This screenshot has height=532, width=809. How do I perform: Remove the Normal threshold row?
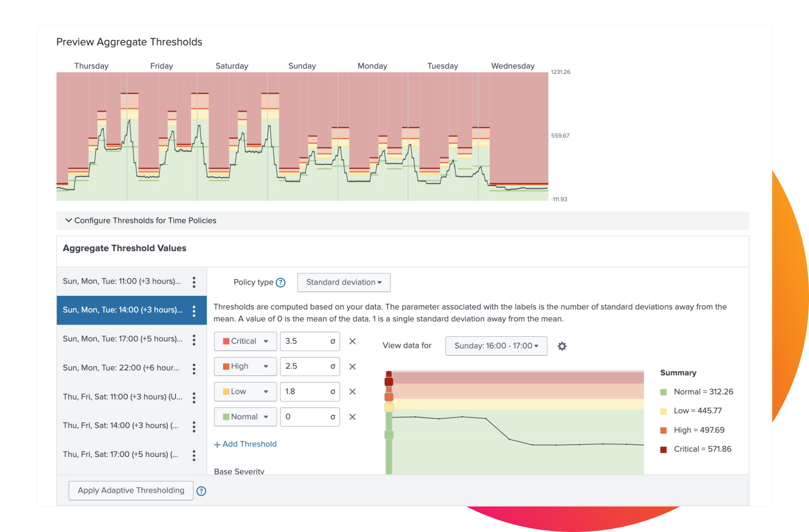352,417
